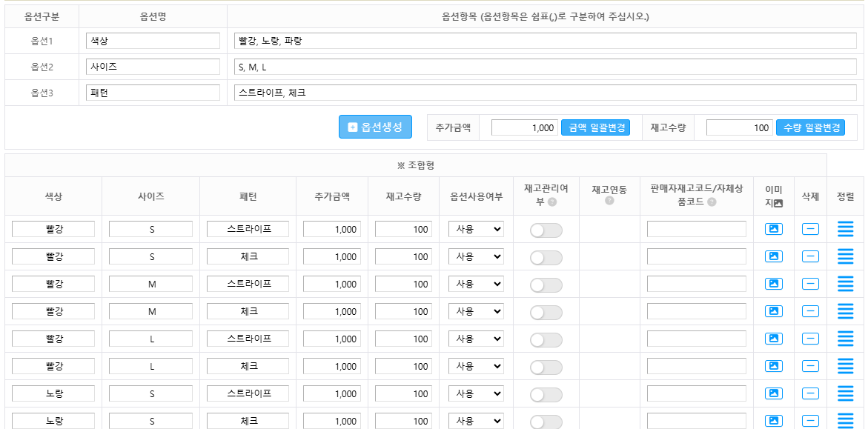Click the 옵션생성 button
The image size is (868, 429).
tap(374, 127)
